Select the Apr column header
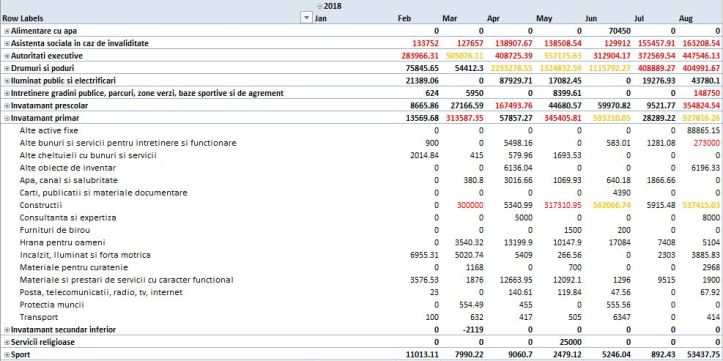This screenshot has width=723, height=361. tap(493, 18)
